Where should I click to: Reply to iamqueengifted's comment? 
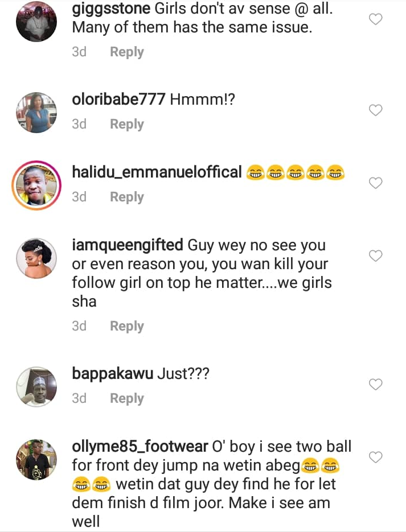[126, 326]
